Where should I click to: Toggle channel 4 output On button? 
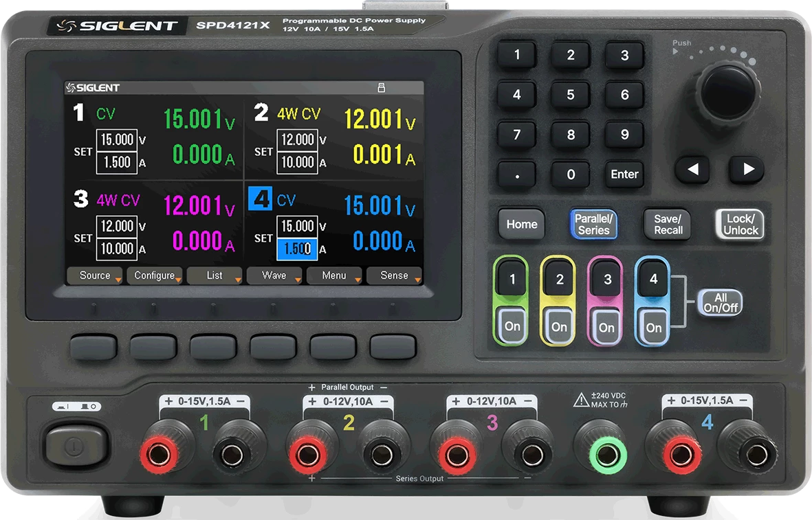(654, 328)
